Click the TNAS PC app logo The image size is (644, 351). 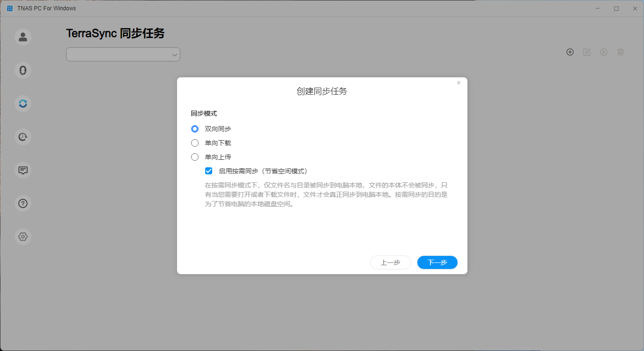[x=10, y=8]
